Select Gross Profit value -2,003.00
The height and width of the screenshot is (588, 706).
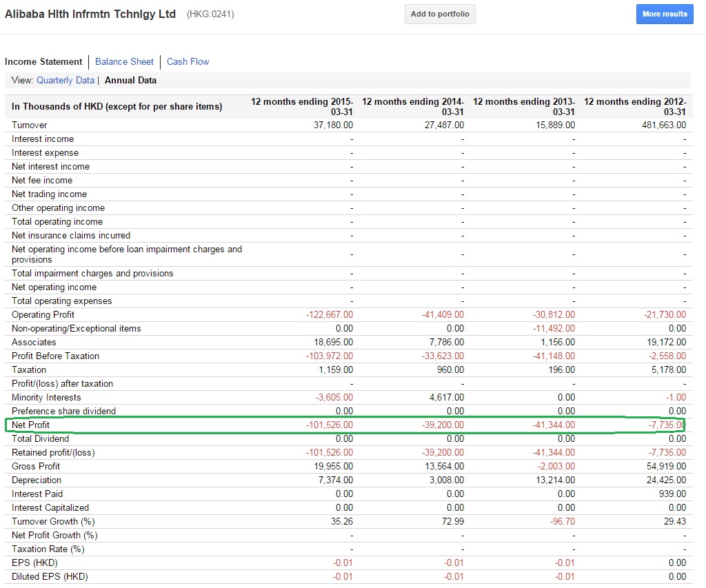pos(556,467)
